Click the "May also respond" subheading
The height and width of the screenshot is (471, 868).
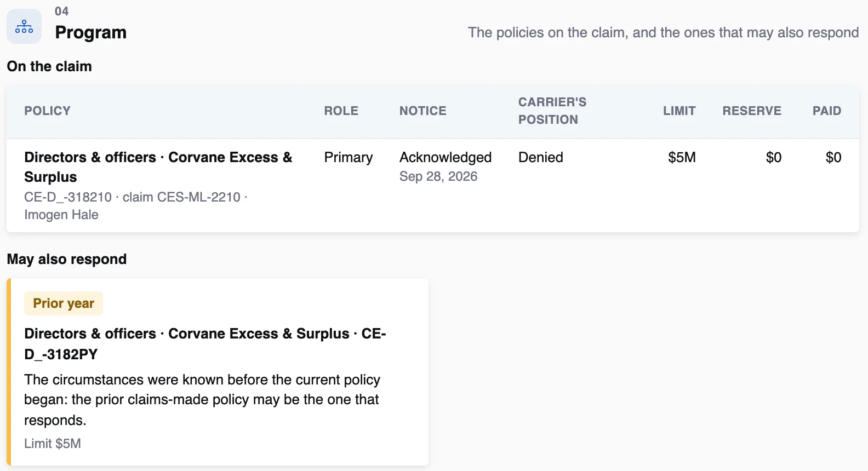point(67,259)
